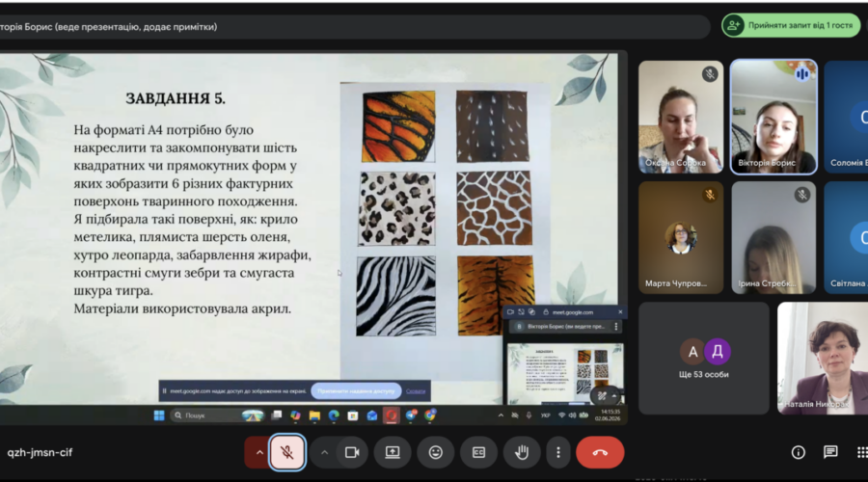The image size is (868, 482).
Task: Close the meet.google.com mini window
Action: point(620,312)
